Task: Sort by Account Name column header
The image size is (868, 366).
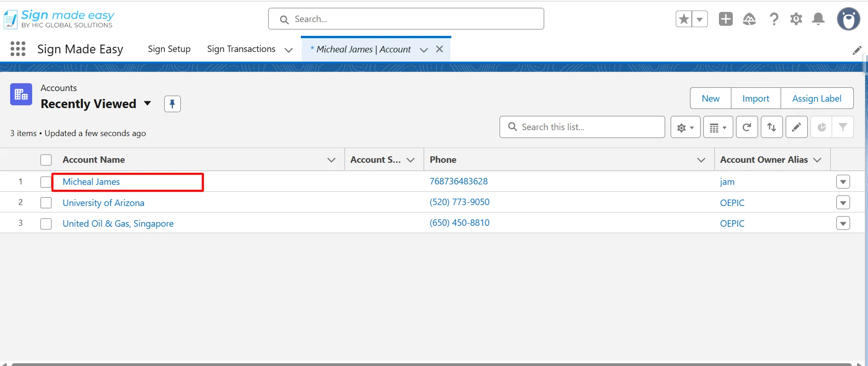Action: (94, 160)
